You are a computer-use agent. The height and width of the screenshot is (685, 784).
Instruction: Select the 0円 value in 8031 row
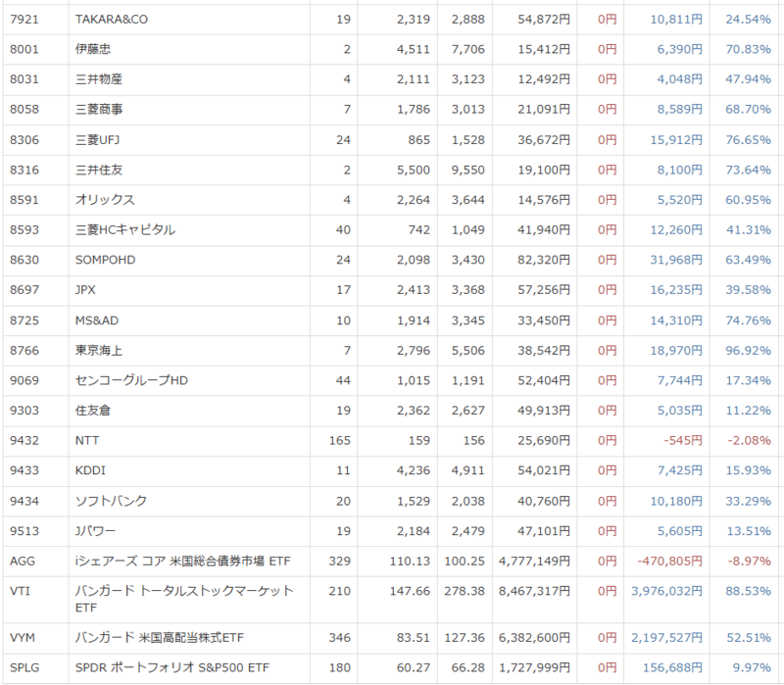(608, 79)
